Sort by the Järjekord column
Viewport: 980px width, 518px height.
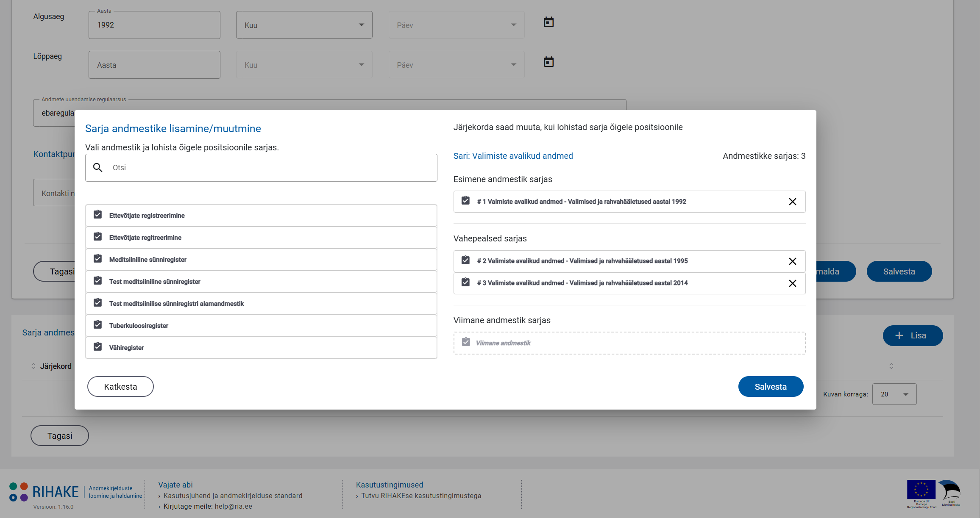pos(55,366)
